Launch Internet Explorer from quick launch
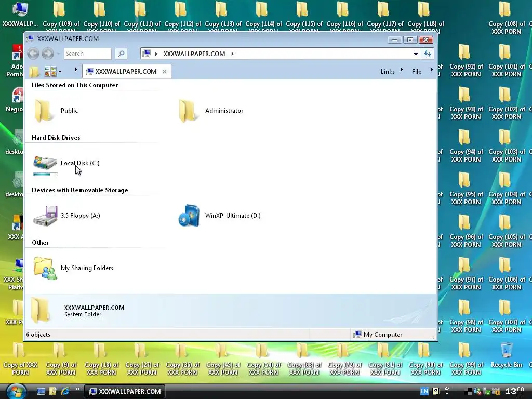532x399 pixels. click(65, 392)
